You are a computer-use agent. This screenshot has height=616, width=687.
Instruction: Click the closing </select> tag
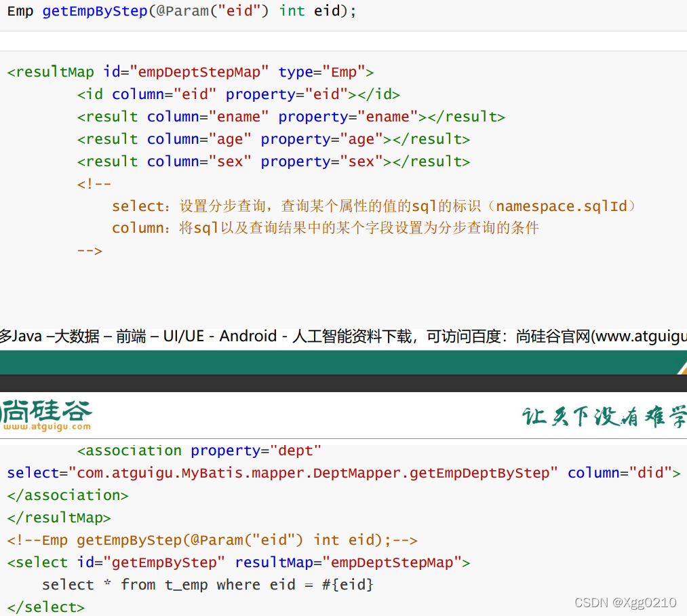tap(45, 607)
